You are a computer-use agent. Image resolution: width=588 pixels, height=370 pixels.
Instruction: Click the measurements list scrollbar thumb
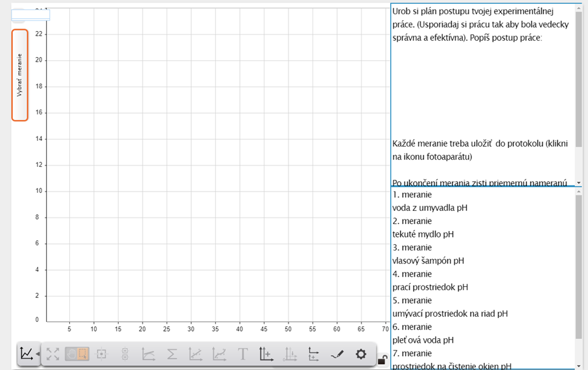(x=579, y=266)
